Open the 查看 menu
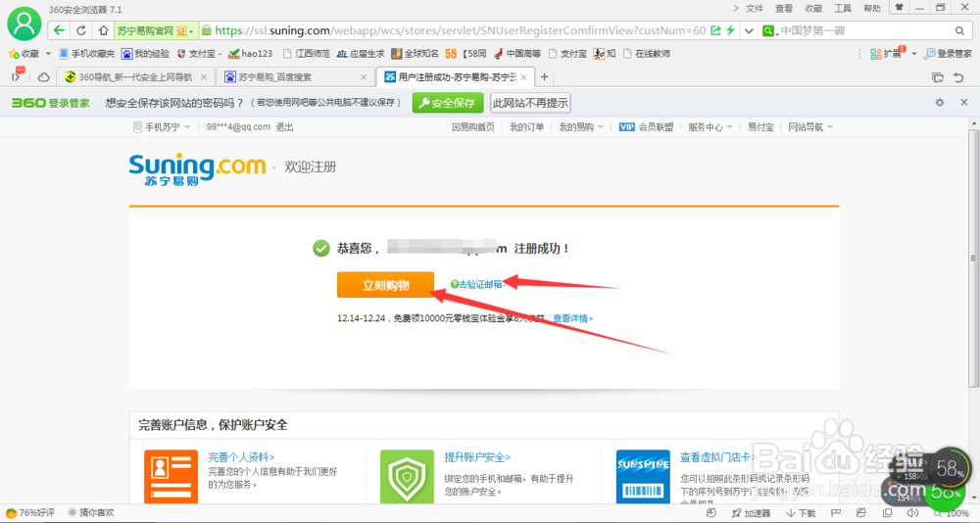 coord(784,8)
